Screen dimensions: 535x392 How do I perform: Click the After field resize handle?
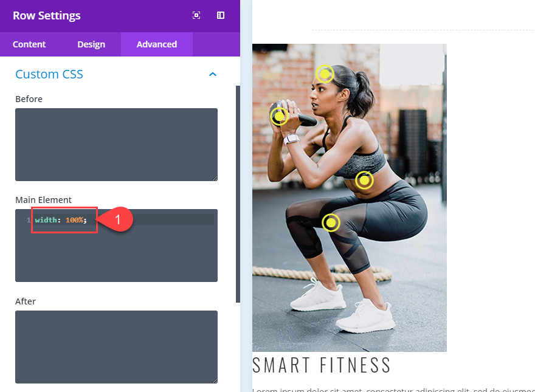(214, 380)
